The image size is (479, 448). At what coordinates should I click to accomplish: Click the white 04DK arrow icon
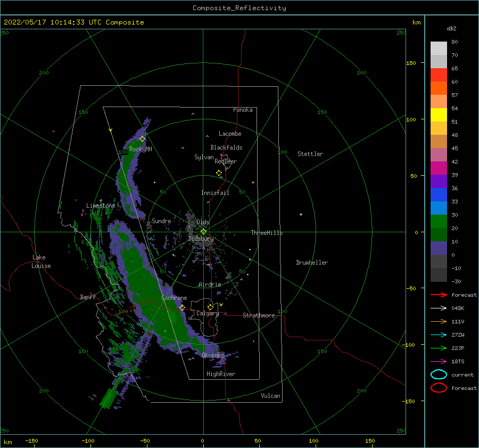[439, 308]
